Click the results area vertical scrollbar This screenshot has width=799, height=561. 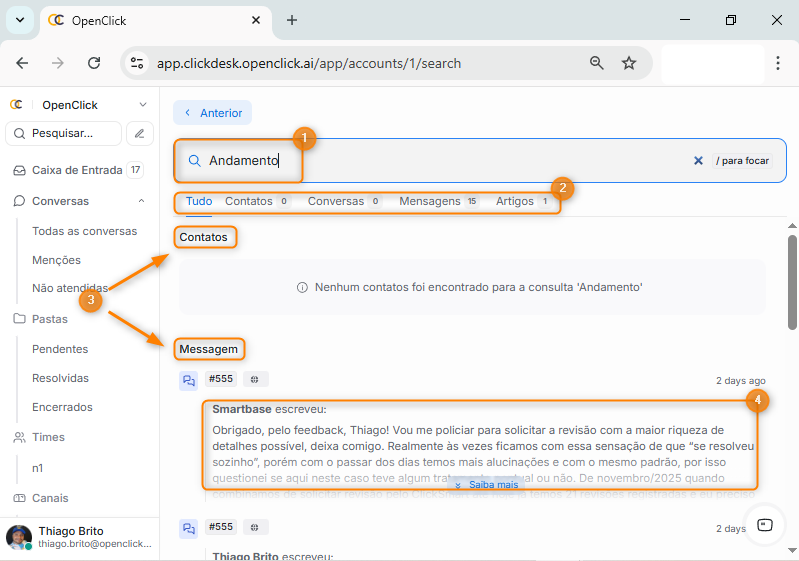click(792, 283)
